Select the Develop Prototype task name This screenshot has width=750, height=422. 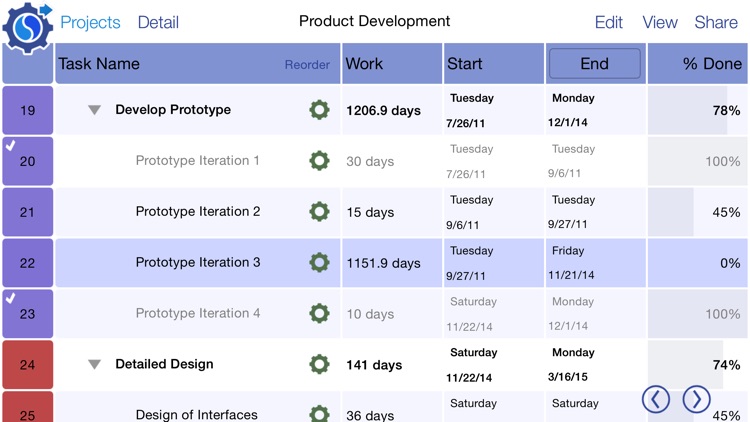coord(173,110)
